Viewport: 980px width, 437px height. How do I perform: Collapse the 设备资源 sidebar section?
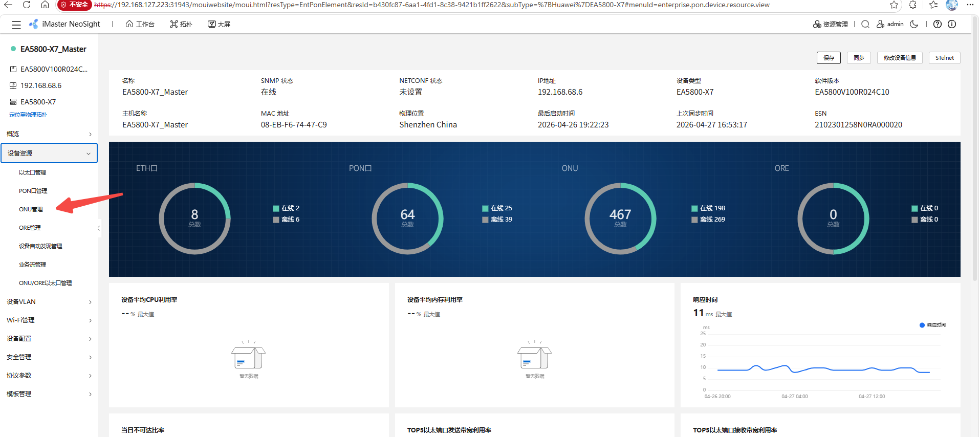49,154
